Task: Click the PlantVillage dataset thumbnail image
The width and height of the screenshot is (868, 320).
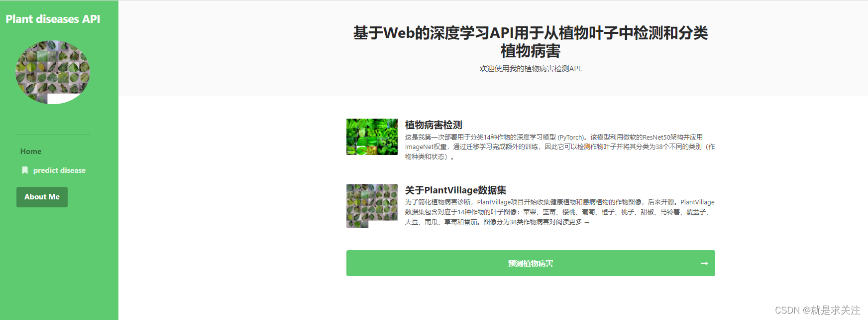Action: click(372, 205)
